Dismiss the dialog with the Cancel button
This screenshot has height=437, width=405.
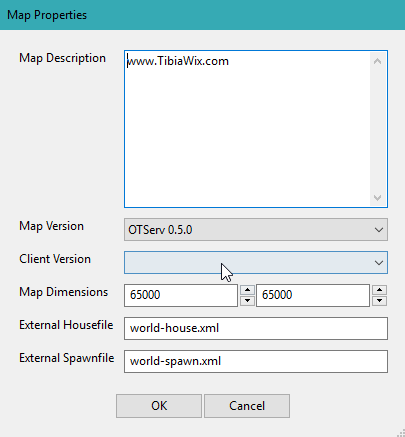[247, 406]
